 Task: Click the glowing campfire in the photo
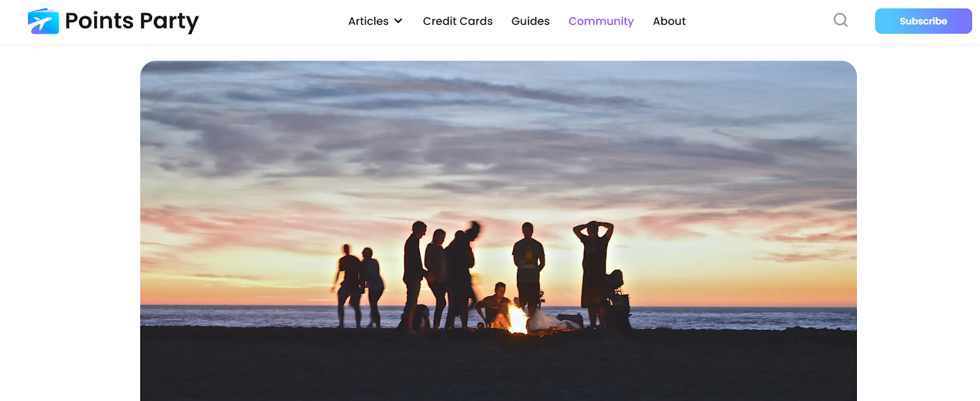pos(517,319)
